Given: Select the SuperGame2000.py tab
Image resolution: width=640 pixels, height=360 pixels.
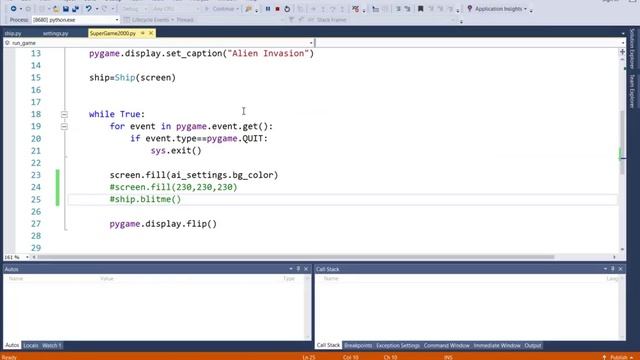Looking at the screenshot, I should [x=113, y=33].
